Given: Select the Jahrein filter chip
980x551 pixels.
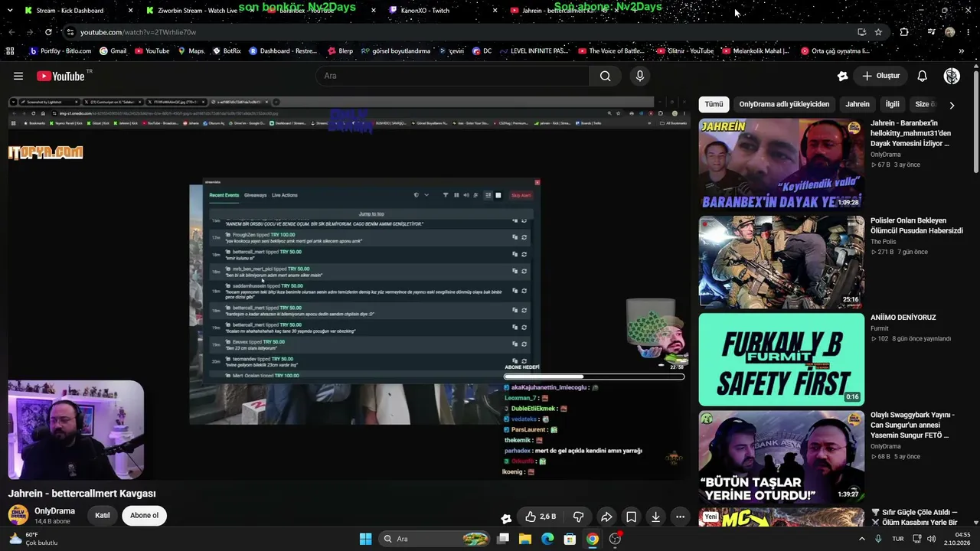Looking at the screenshot, I should (857, 104).
